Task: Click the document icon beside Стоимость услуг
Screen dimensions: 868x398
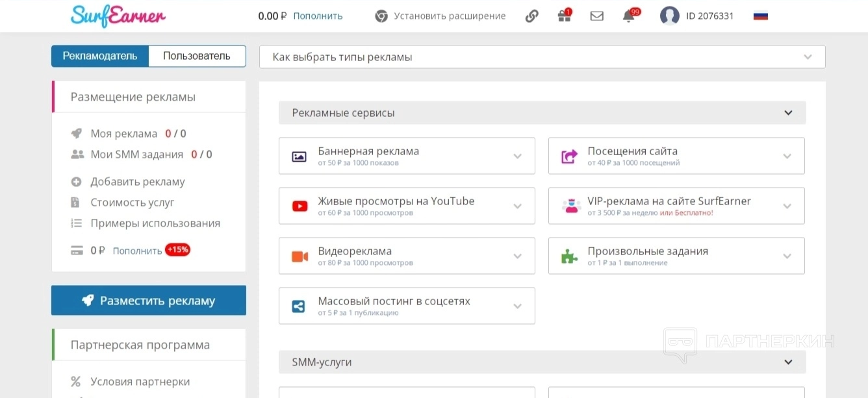Action: pyautogui.click(x=75, y=203)
